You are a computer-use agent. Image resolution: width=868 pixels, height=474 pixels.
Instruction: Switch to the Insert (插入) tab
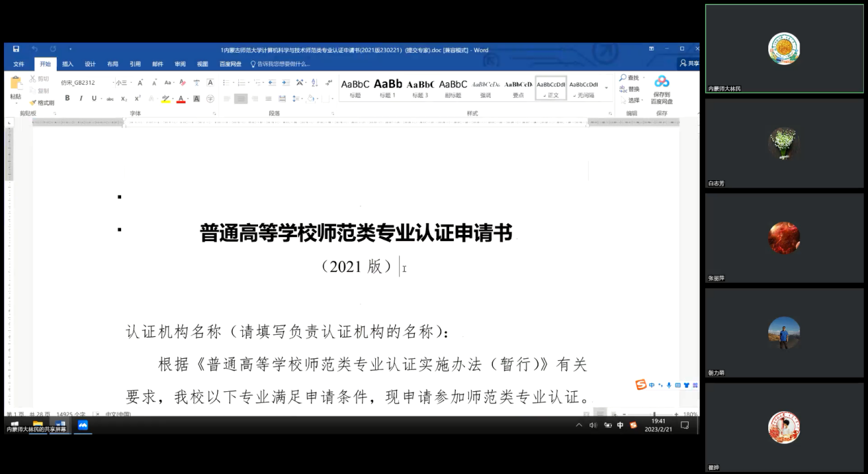[x=68, y=64]
